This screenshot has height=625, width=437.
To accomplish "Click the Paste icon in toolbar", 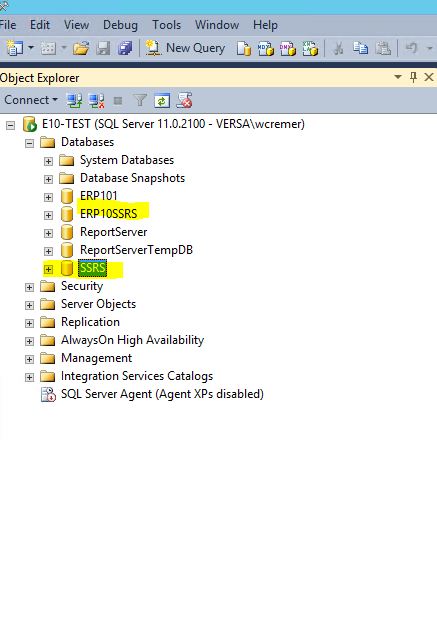I will pyautogui.click(x=384, y=48).
